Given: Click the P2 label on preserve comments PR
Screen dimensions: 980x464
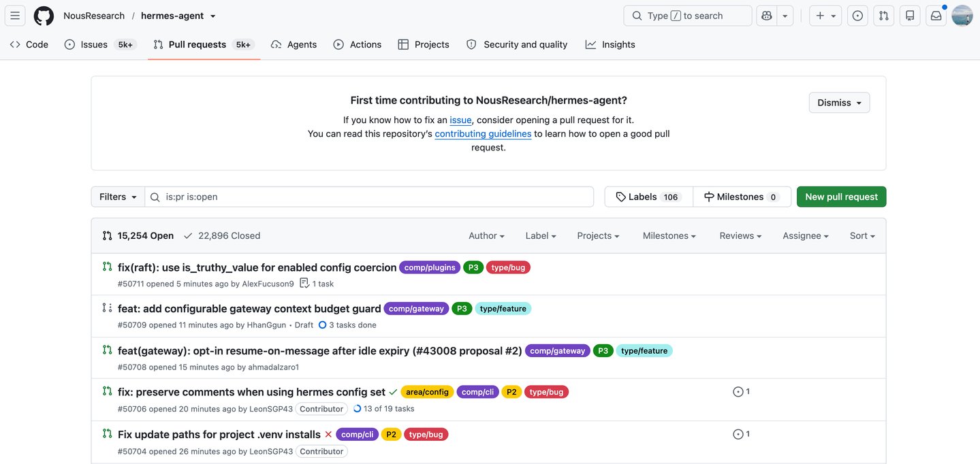Looking at the screenshot, I should tap(511, 392).
